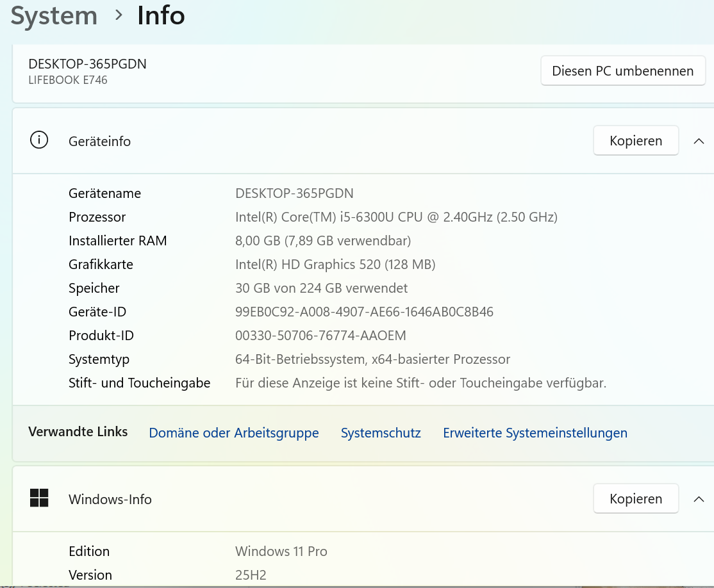Select the 25H2 version value
This screenshot has height=588, width=714.
(x=251, y=575)
